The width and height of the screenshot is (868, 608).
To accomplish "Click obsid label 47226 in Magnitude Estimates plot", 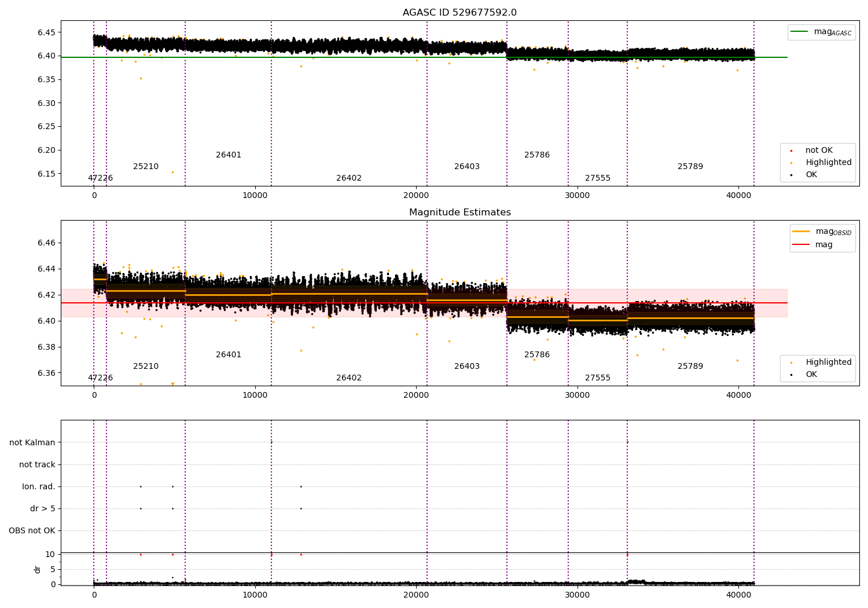I will 101,378.
